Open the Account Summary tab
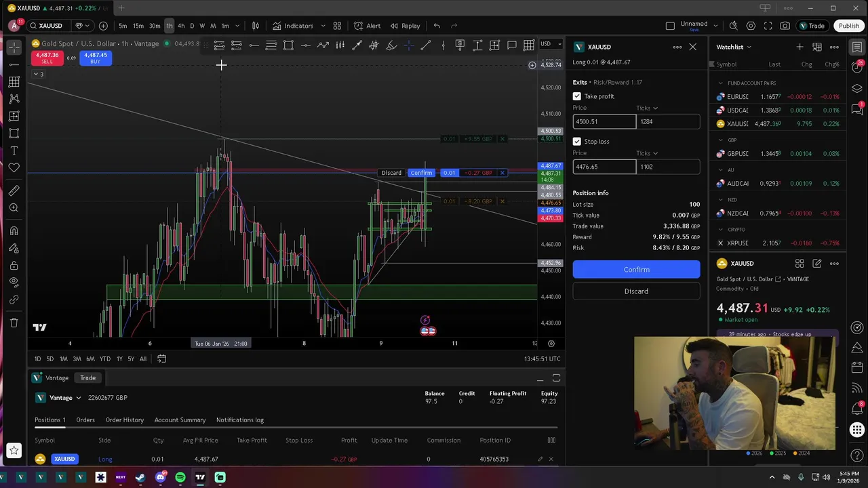The height and width of the screenshot is (488, 868). coord(180,420)
